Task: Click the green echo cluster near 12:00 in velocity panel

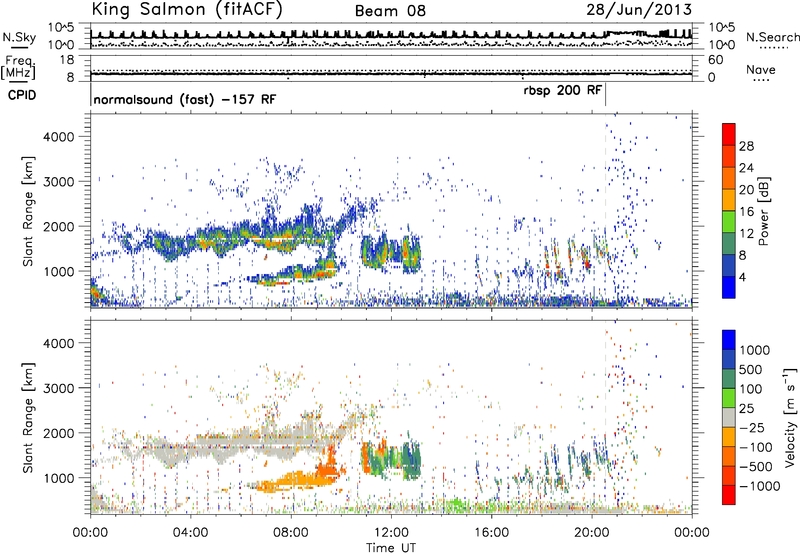Action: [392, 460]
